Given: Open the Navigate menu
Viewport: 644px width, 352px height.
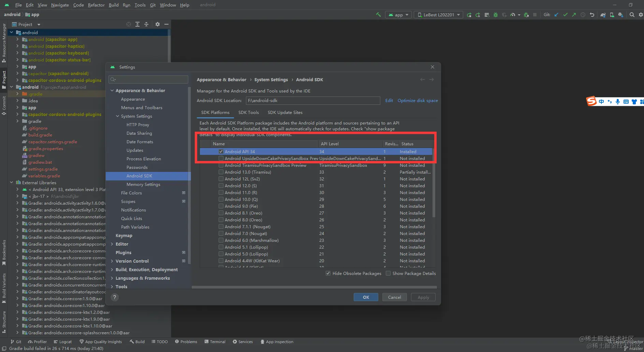Looking at the screenshot, I should [x=60, y=5].
